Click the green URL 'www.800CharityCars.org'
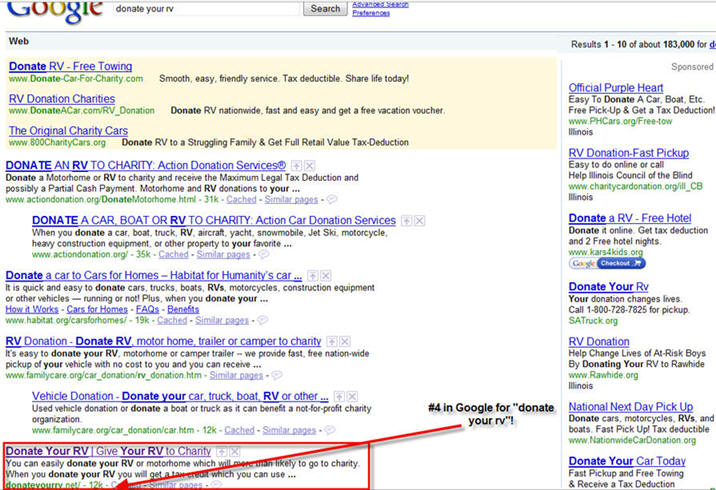The image size is (716, 490). 57,142
